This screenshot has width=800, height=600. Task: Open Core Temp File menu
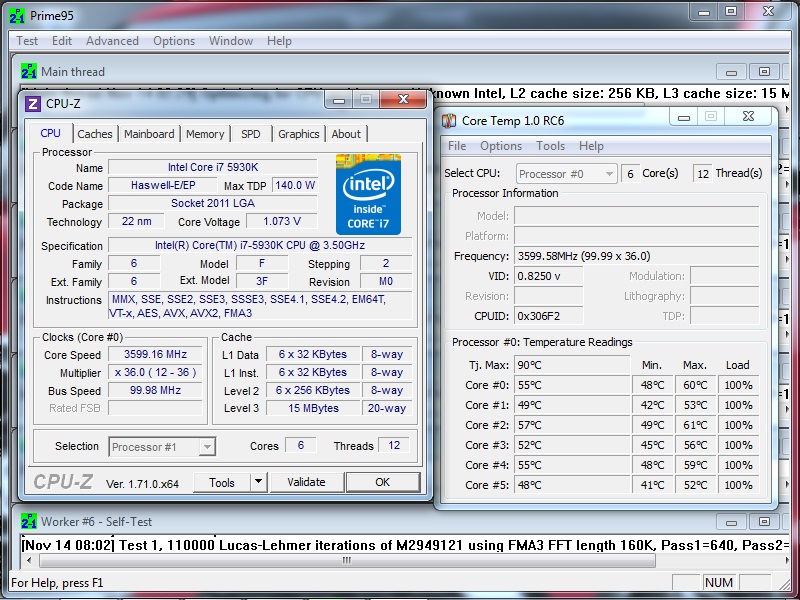click(x=457, y=146)
